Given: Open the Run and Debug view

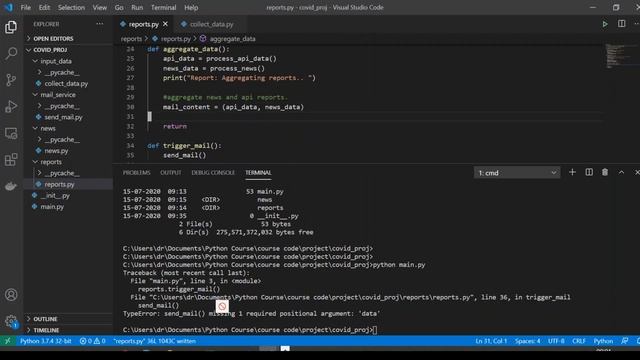Looking at the screenshot, I should [x=11, y=107].
